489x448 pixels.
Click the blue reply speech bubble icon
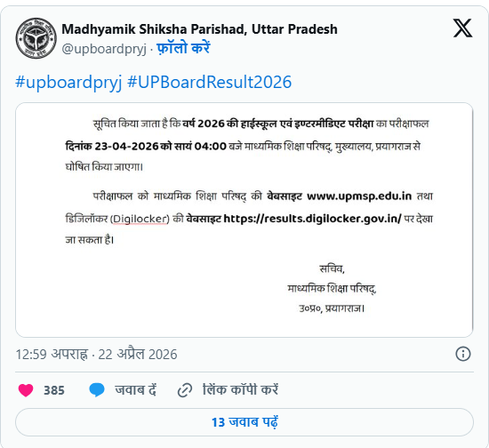pyautogui.click(x=97, y=390)
